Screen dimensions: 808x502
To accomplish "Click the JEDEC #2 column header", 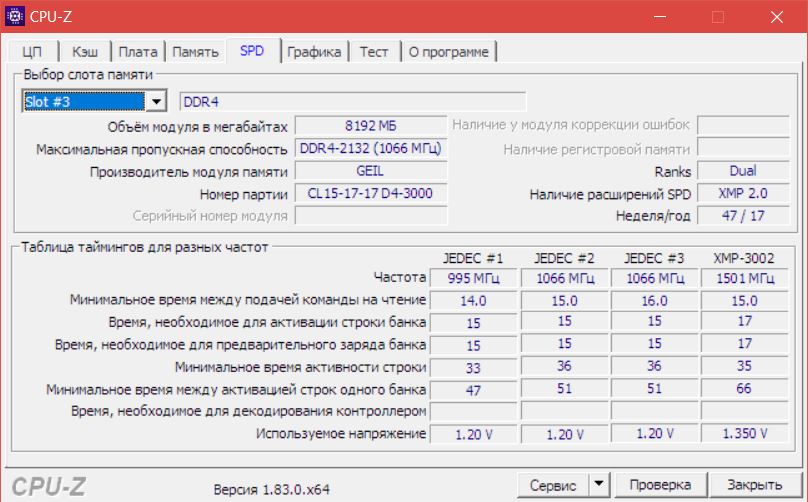I will [x=564, y=258].
